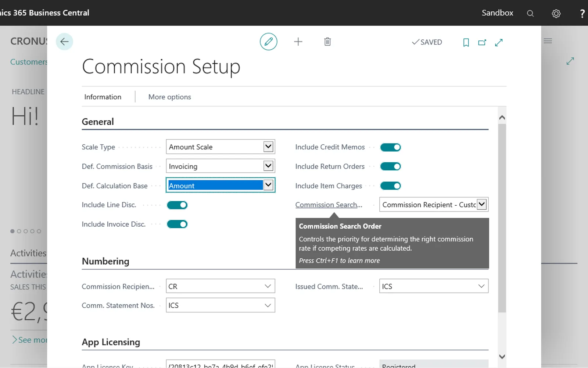Select the Information tab

click(x=103, y=97)
